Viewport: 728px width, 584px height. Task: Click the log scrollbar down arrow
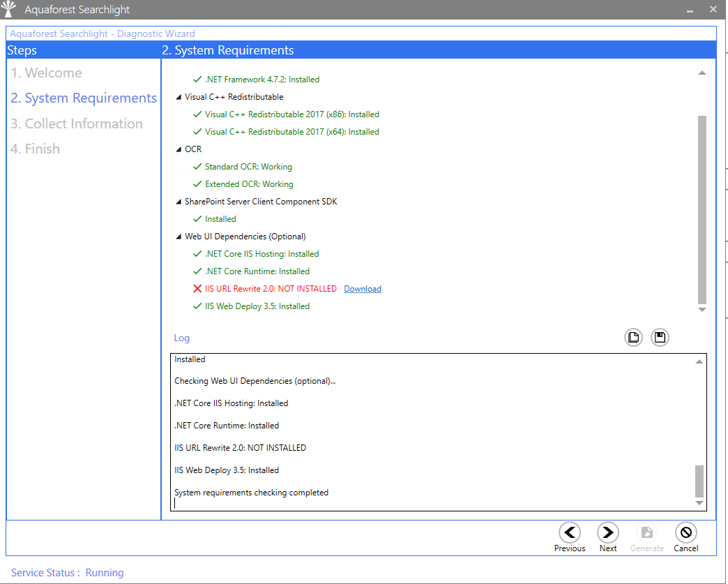tap(699, 504)
